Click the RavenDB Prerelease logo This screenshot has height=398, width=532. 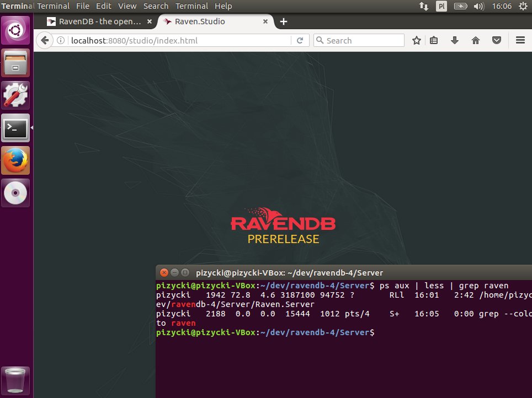(x=283, y=226)
